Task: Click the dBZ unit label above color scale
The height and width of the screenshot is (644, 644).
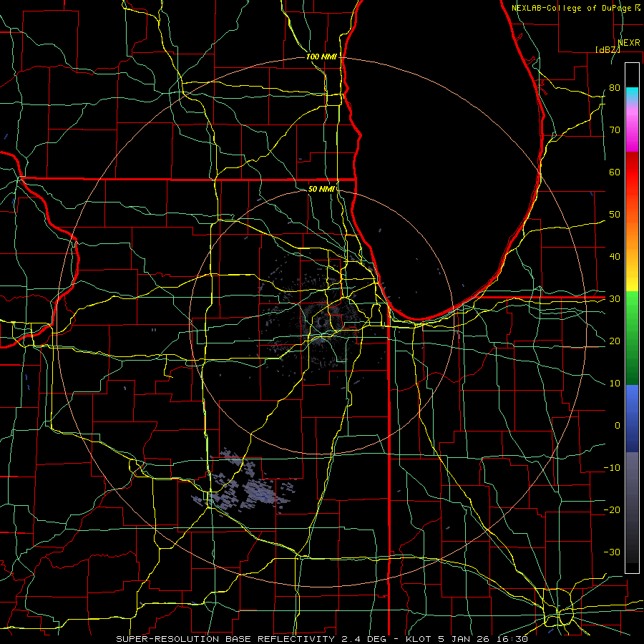Action: [x=608, y=49]
